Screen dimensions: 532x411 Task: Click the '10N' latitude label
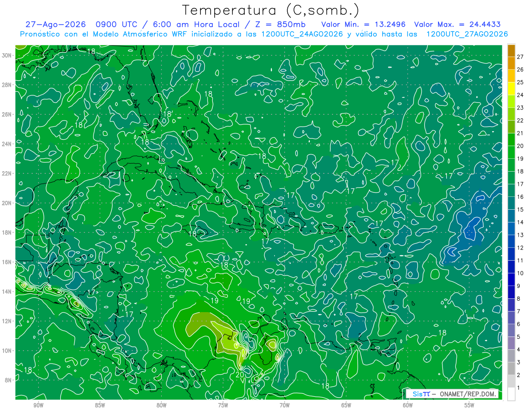click(8, 351)
